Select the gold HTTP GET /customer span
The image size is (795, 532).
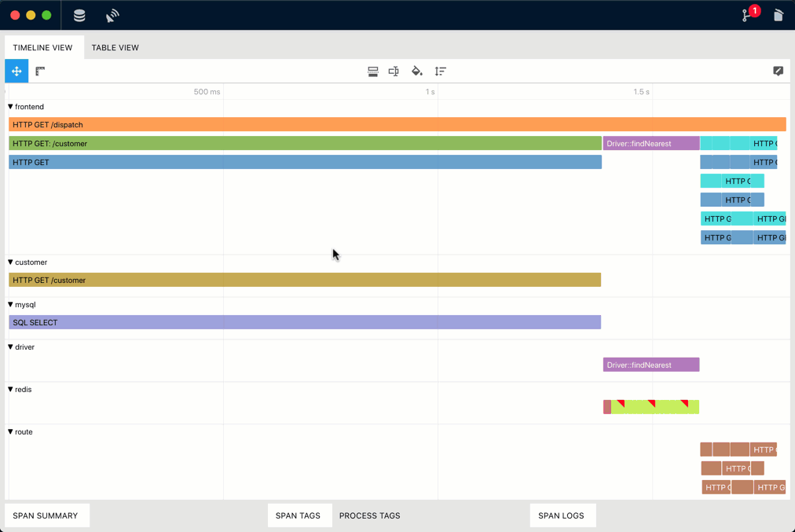(305, 280)
